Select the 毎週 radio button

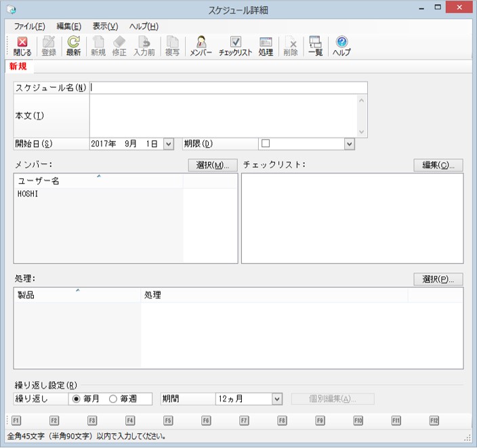(113, 399)
